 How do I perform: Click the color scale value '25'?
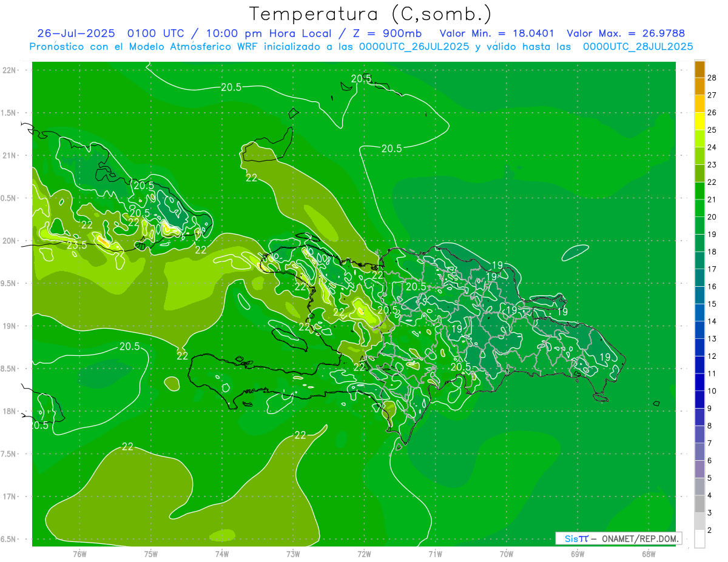(x=712, y=130)
